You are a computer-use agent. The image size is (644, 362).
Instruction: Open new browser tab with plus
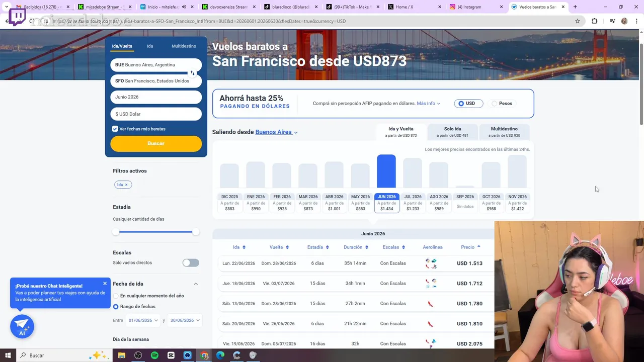575,7
